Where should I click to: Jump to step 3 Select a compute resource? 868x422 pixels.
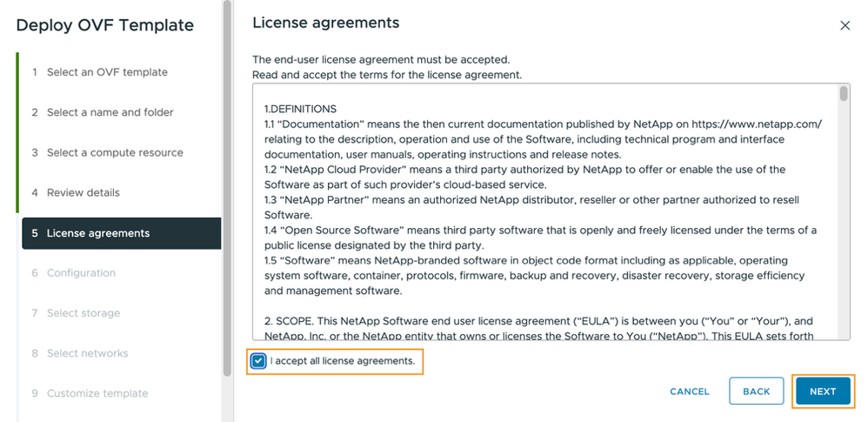click(115, 152)
